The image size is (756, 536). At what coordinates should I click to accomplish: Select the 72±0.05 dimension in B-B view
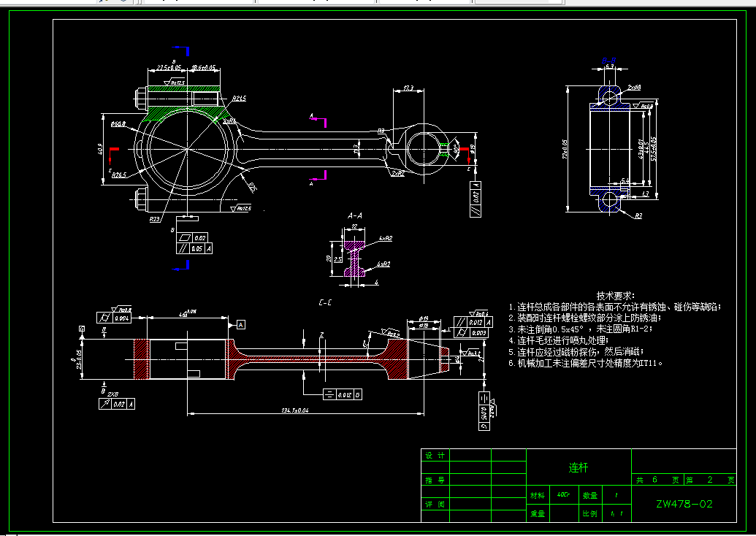click(x=565, y=149)
